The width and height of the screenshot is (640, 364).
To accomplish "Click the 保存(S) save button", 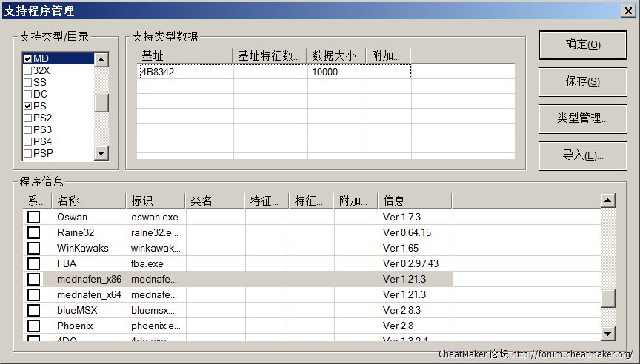I will 582,81.
